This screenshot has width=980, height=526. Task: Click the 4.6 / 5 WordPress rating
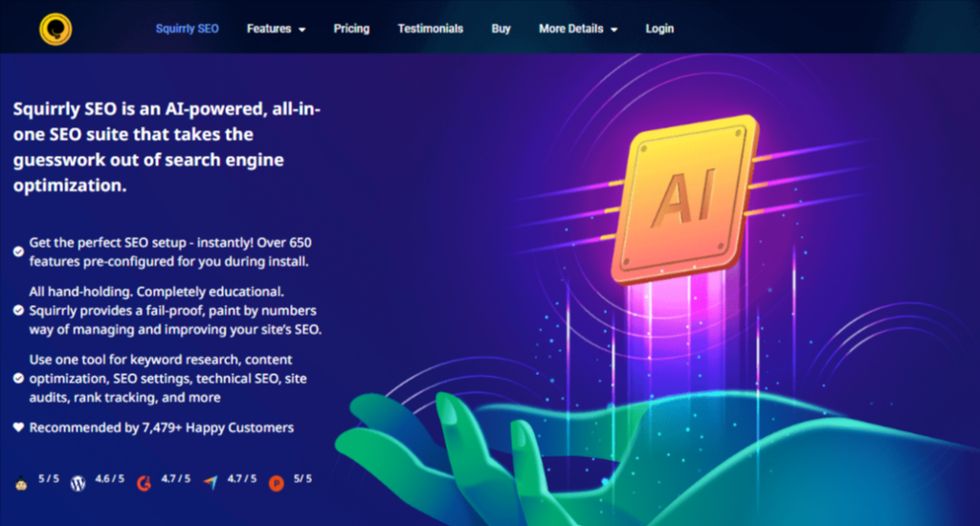(109, 478)
